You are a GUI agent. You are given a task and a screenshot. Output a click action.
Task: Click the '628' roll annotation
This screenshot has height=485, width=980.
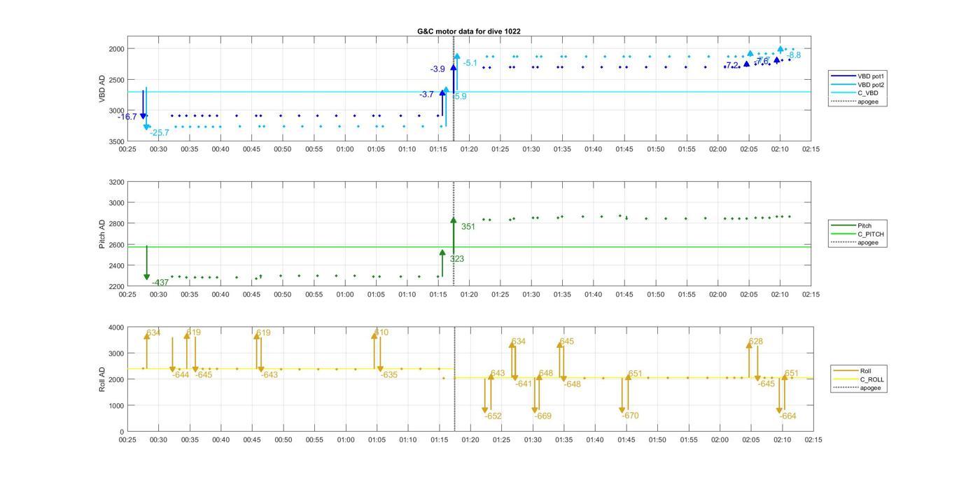(756, 342)
